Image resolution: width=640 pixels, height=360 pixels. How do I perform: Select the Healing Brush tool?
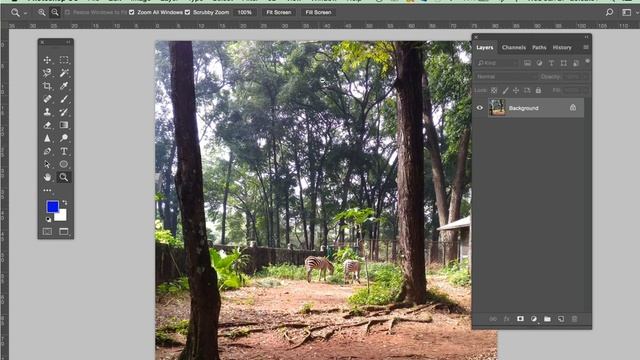click(x=47, y=99)
